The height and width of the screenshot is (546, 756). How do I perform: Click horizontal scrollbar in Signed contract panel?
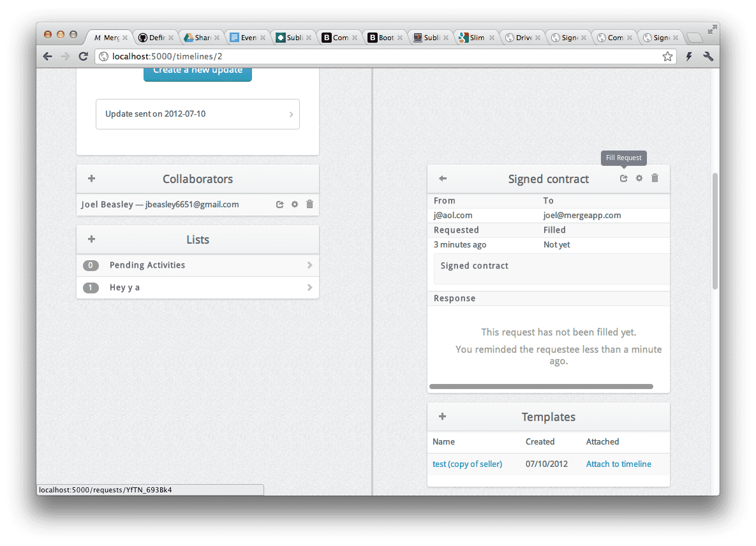[541, 387]
